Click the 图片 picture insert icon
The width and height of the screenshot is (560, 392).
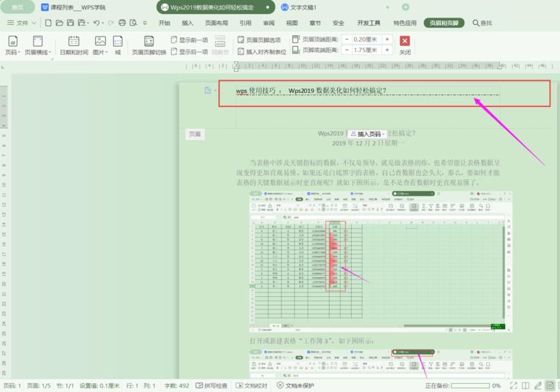click(100, 41)
